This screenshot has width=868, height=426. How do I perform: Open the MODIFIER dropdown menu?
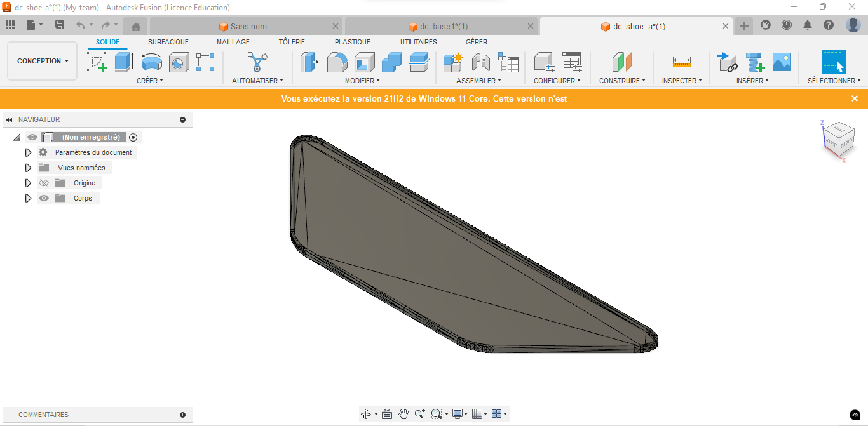point(362,81)
